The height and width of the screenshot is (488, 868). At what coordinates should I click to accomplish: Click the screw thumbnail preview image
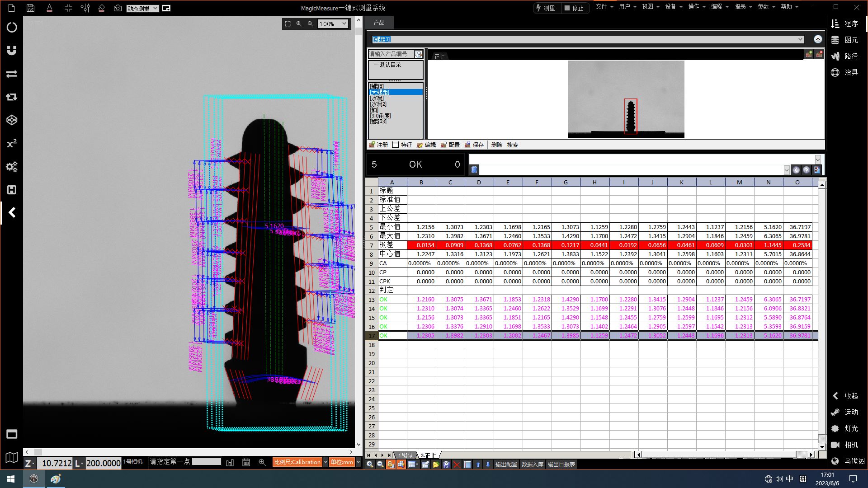(626, 99)
